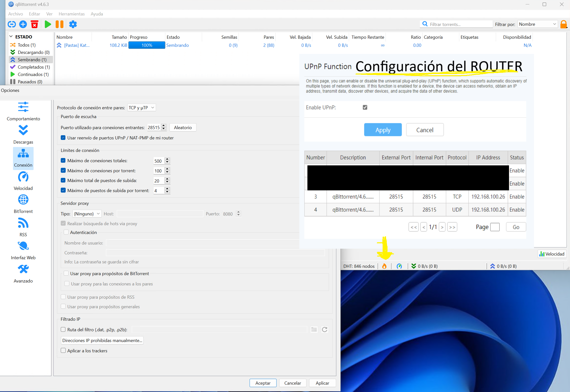The width and height of the screenshot is (570, 392).
Task: Open Velocidad graph button
Action: click(x=552, y=254)
